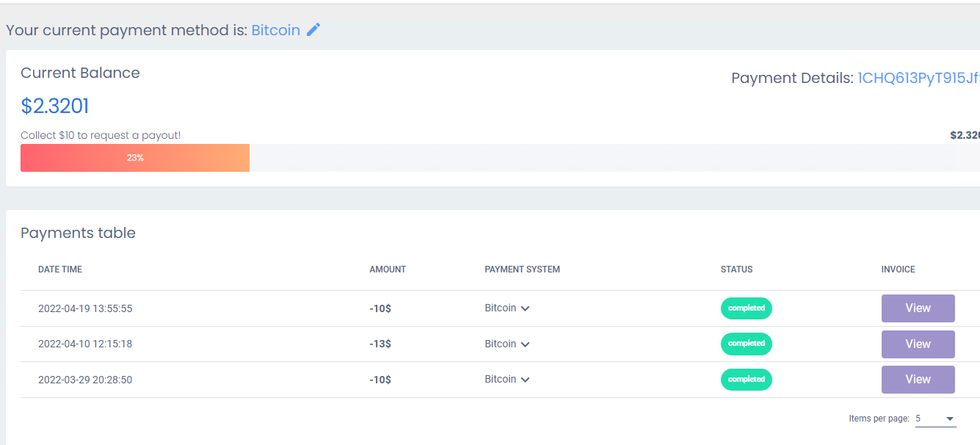
Task: Click 'Collect $10 to request a payout!' text
Action: [x=101, y=135]
